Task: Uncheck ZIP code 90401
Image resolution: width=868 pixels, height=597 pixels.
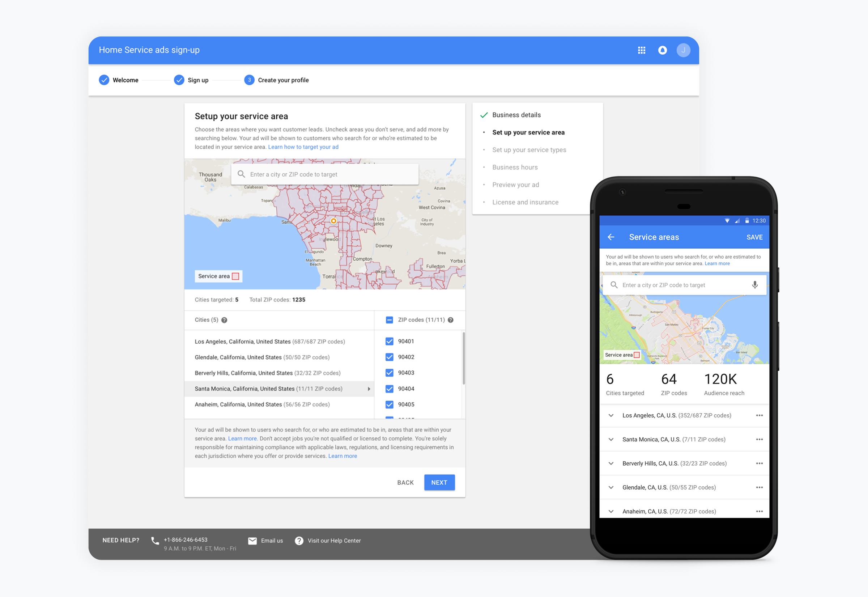Action: tap(389, 342)
